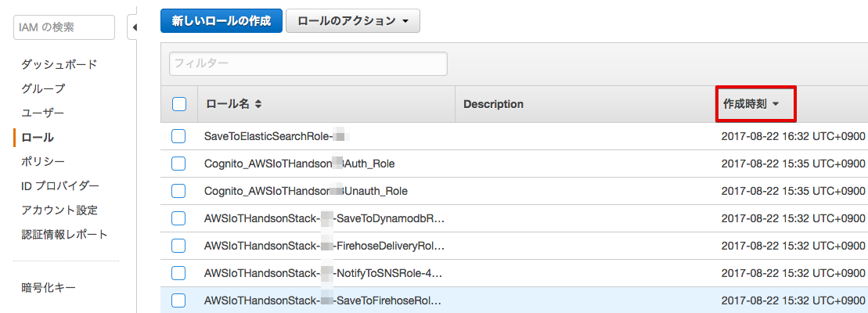Image resolution: width=868 pixels, height=313 pixels.
Task: Select ID プロバイダー in the sidebar
Action: click(x=60, y=185)
